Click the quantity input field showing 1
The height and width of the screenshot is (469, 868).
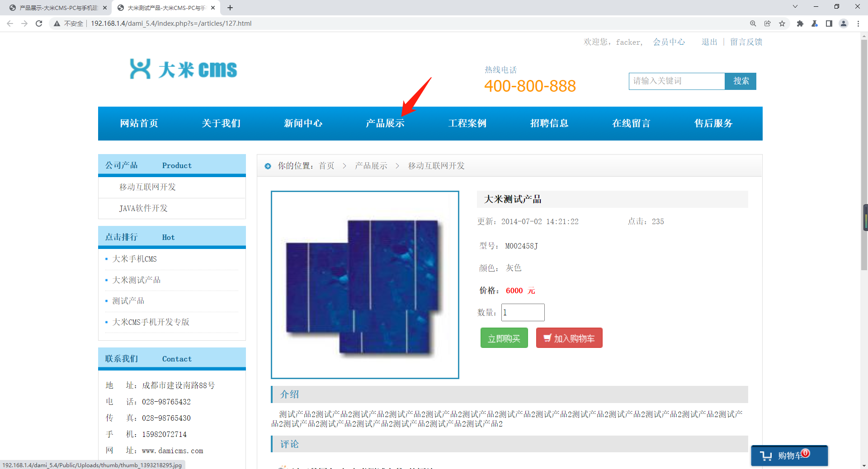pos(522,312)
